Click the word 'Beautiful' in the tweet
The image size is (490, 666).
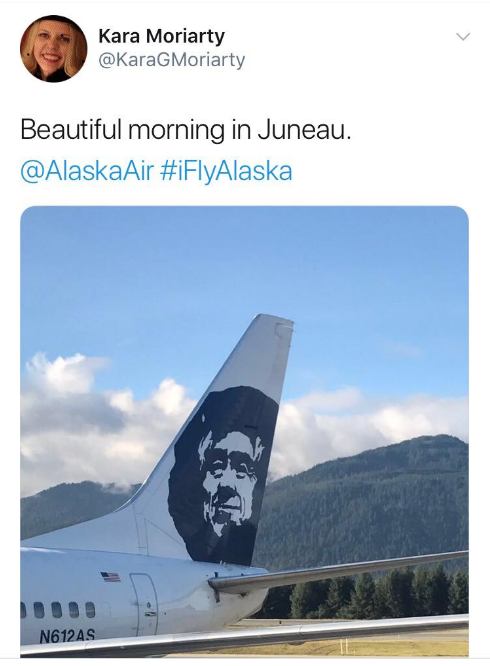click(x=70, y=129)
